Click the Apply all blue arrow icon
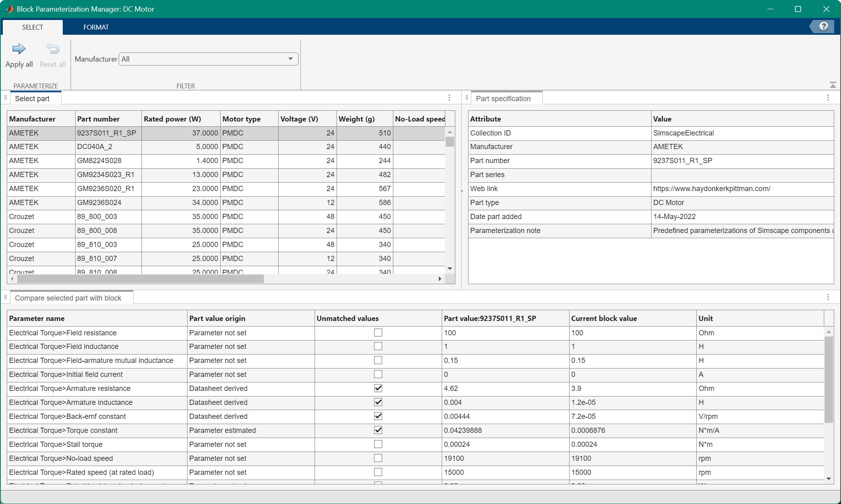This screenshot has height=504, width=841. (x=19, y=49)
